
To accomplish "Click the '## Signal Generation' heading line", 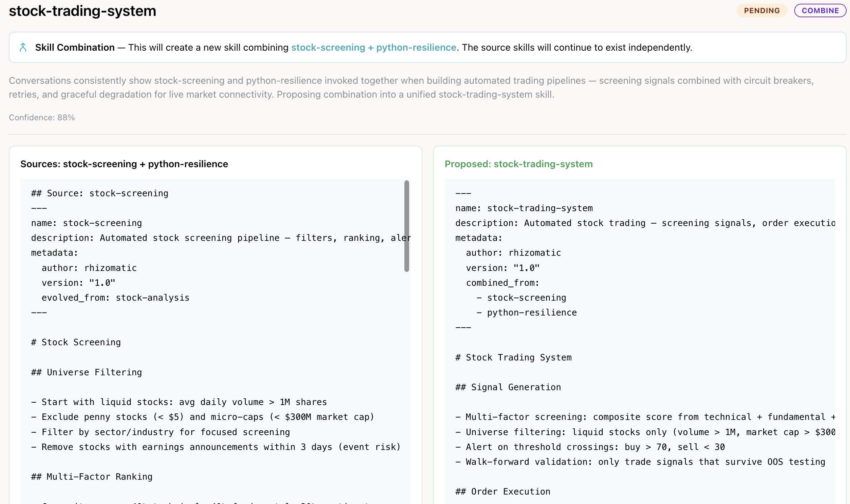I will (508, 387).
